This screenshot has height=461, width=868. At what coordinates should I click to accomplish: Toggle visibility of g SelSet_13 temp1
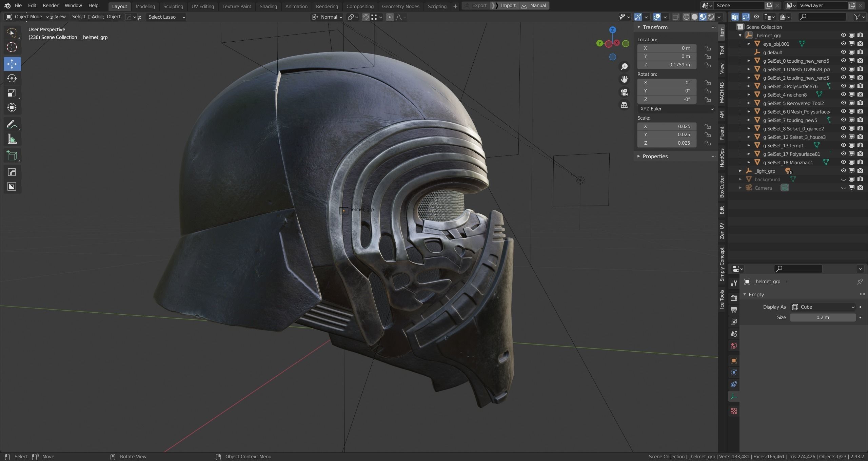tap(843, 145)
